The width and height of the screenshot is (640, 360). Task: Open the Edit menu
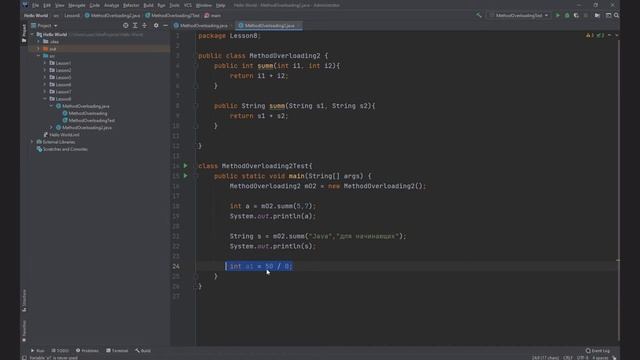tap(47, 5)
